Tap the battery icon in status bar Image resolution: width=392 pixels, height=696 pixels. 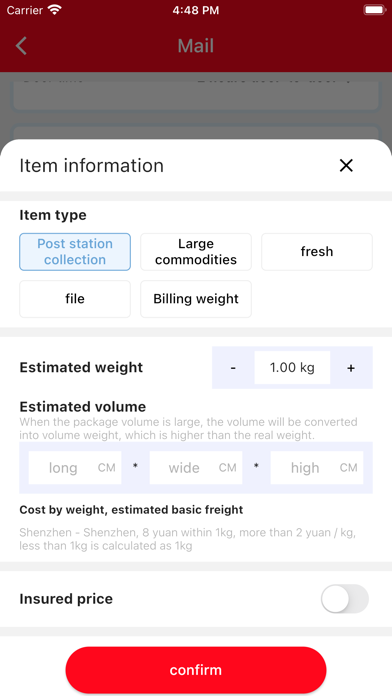(x=374, y=10)
